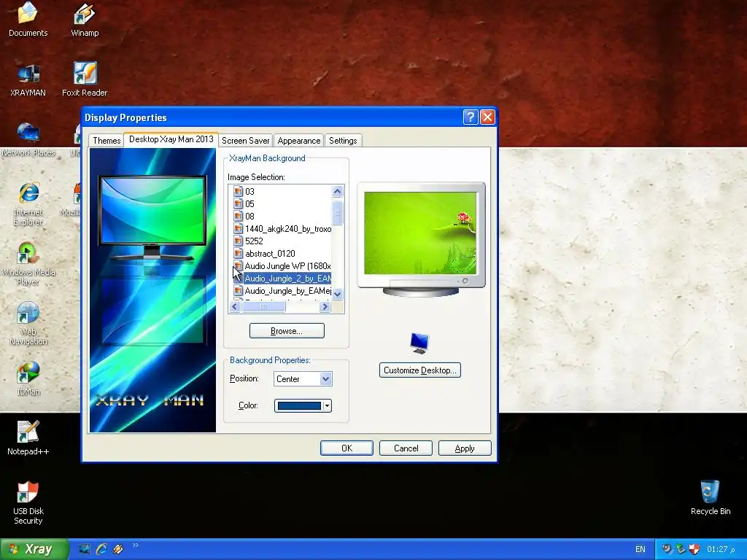This screenshot has width=747, height=560.
Task: Expand the quick launch chevron
Action: [135, 545]
